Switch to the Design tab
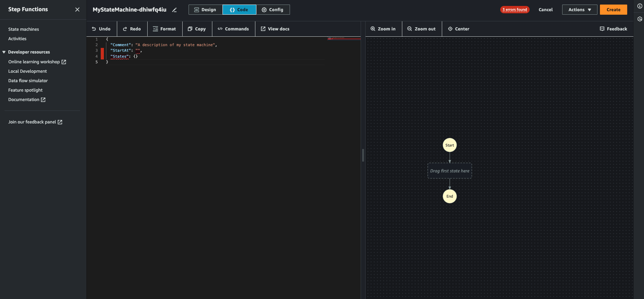Screen dimensions: 644x299 click(x=205, y=10)
